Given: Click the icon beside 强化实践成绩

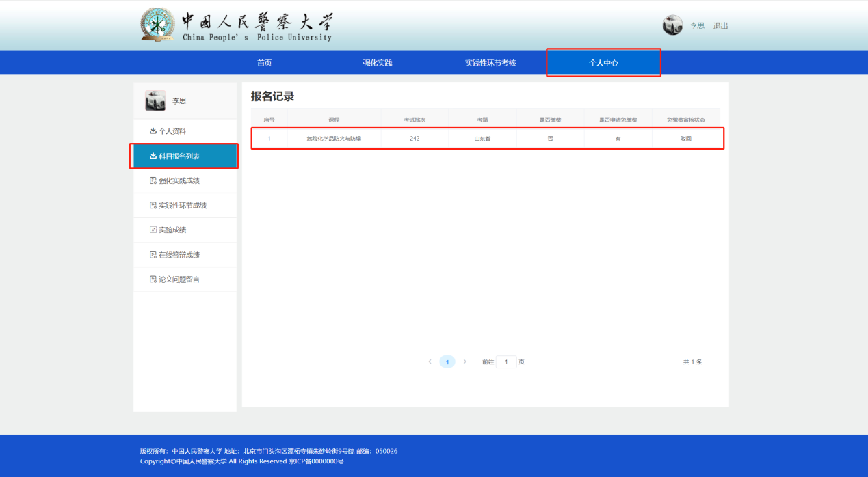Looking at the screenshot, I should click(x=153, y=181).
